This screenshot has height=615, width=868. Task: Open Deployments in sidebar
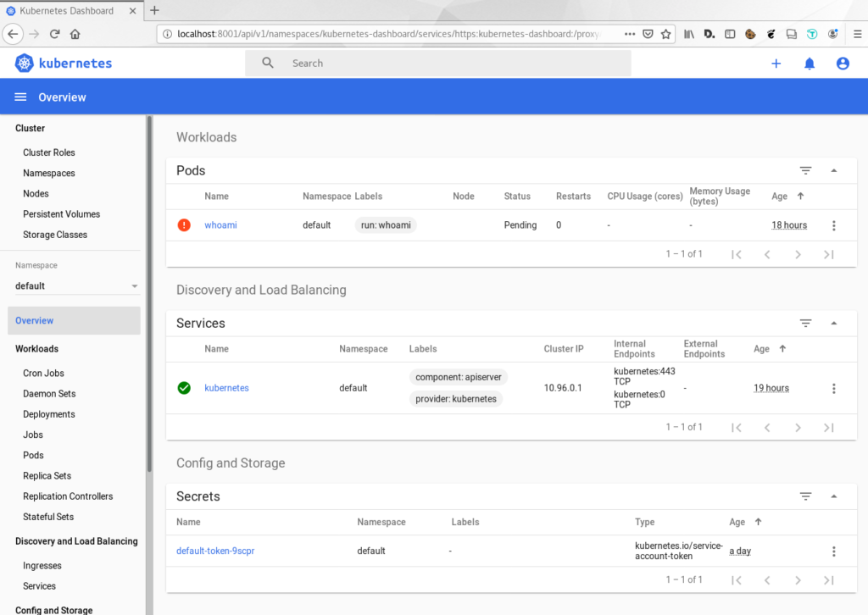coord(48,414)
